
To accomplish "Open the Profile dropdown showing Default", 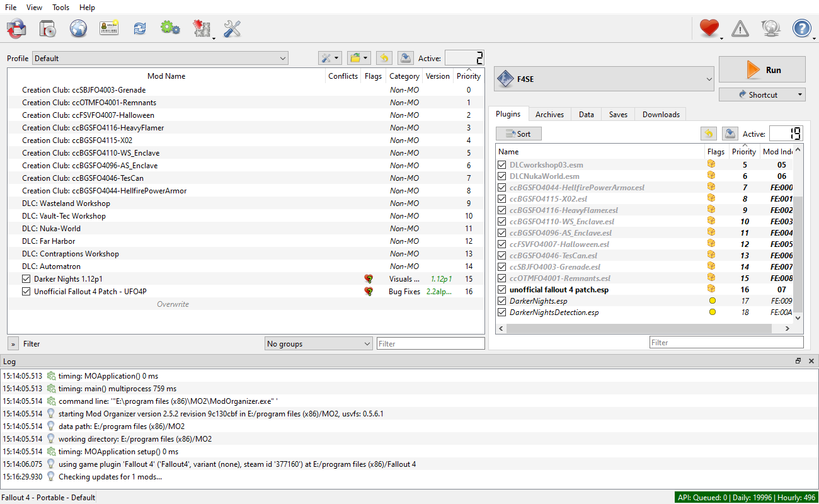I will pos(160,59).
